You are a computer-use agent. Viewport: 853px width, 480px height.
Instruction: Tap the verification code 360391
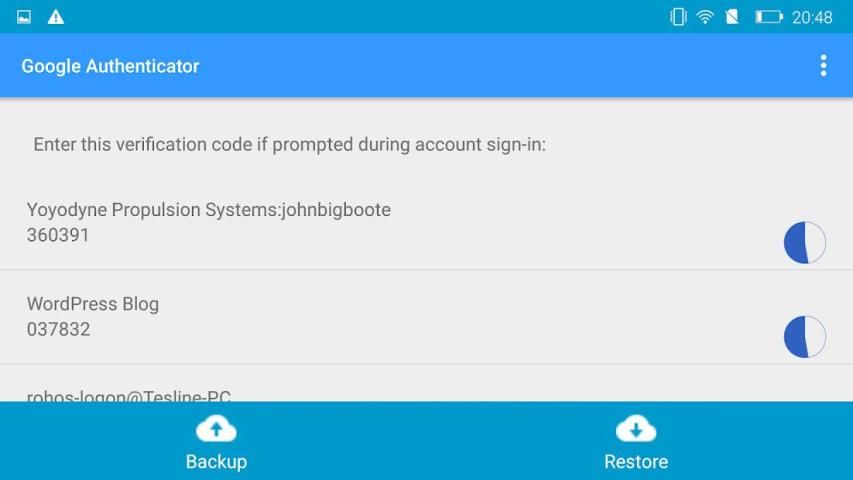pyautogui.click(x=58, y=235)
